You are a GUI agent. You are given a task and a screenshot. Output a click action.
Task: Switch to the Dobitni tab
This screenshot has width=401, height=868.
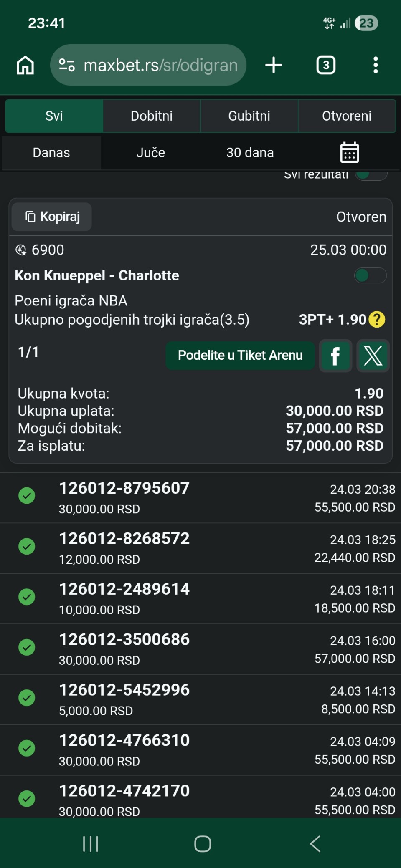click(x=152, y=116)
